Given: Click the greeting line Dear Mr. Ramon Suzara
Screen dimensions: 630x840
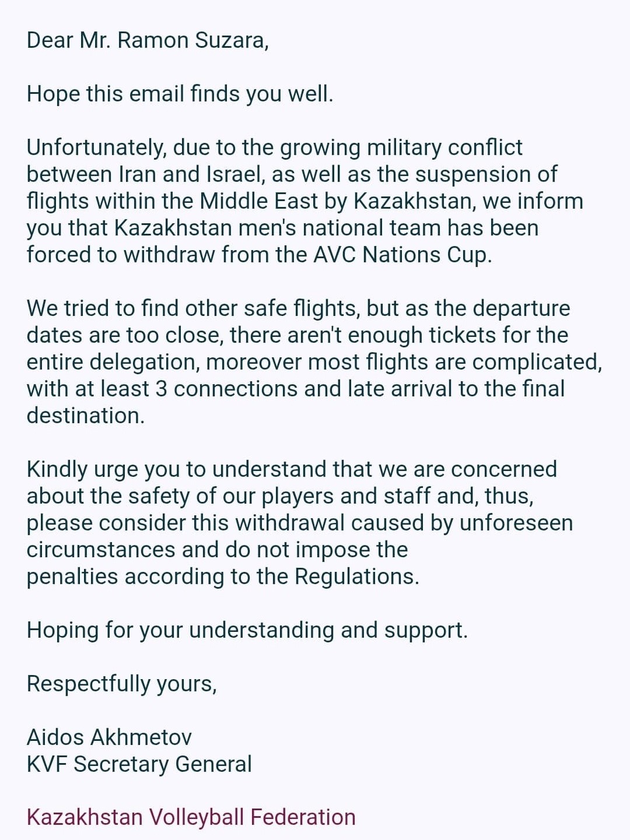Looking at the screenshot, I should pyautogui.click(x=148, y=40).
